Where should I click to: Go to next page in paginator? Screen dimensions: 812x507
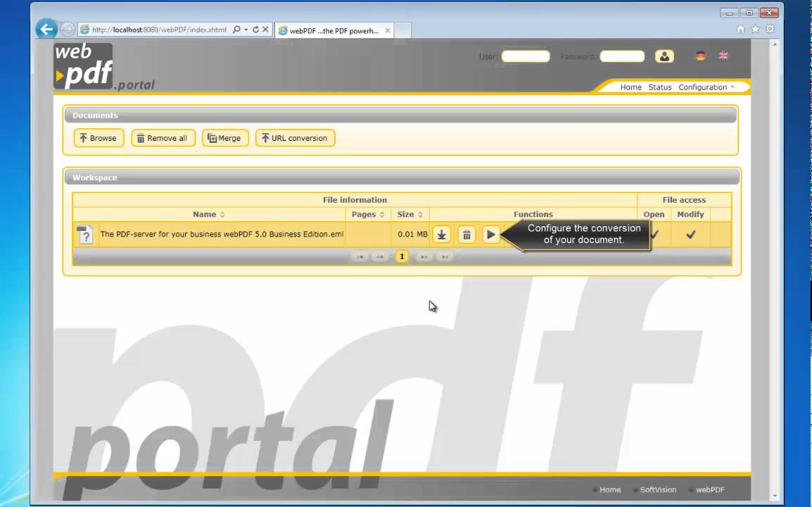tap(424, 256)
